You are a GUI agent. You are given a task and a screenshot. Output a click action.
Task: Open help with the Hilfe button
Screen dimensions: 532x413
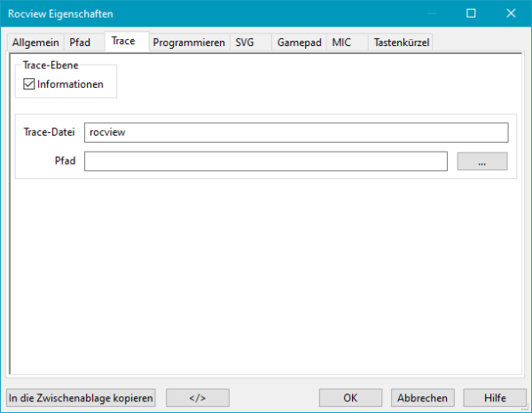pyautogui.click(x=494, y=398)
